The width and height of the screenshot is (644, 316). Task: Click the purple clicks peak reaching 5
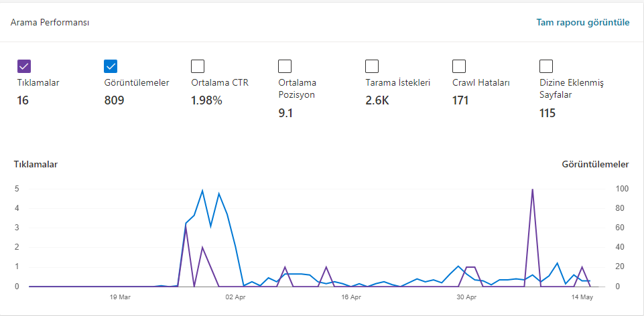click(x=532, y=189)
